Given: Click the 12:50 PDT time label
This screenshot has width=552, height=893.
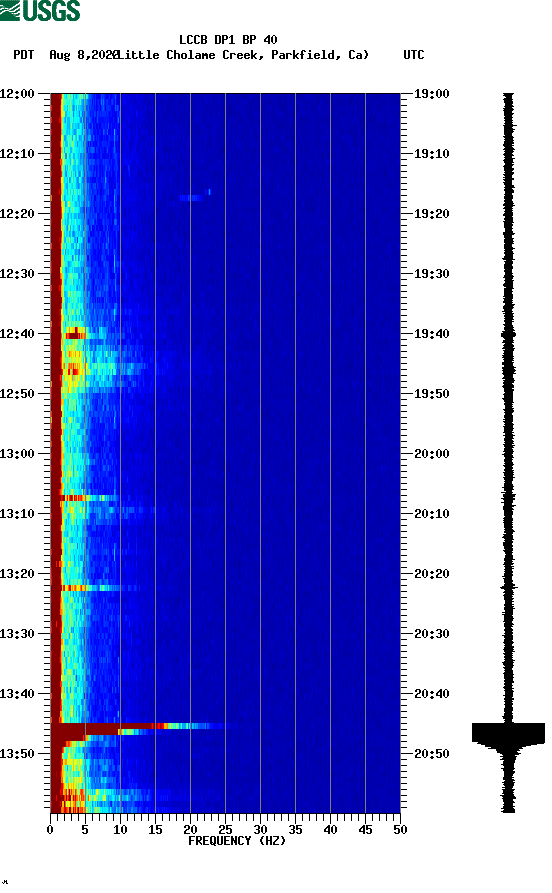Looking at the screenshot, I should coord(17,394).
